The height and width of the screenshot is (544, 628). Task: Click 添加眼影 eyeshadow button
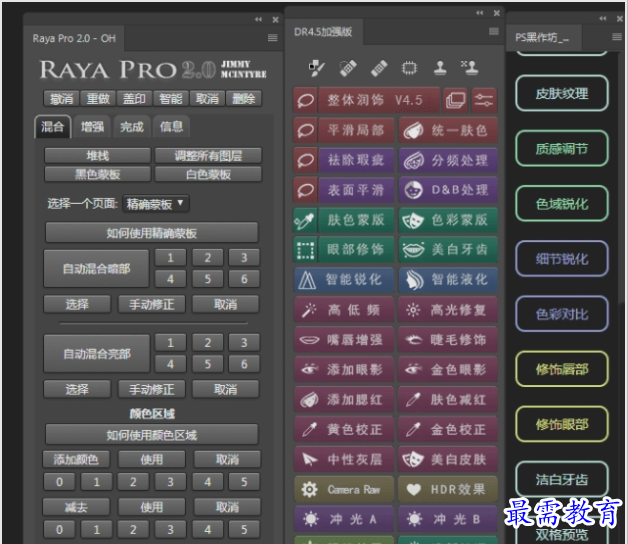click(x=344, y=369)
